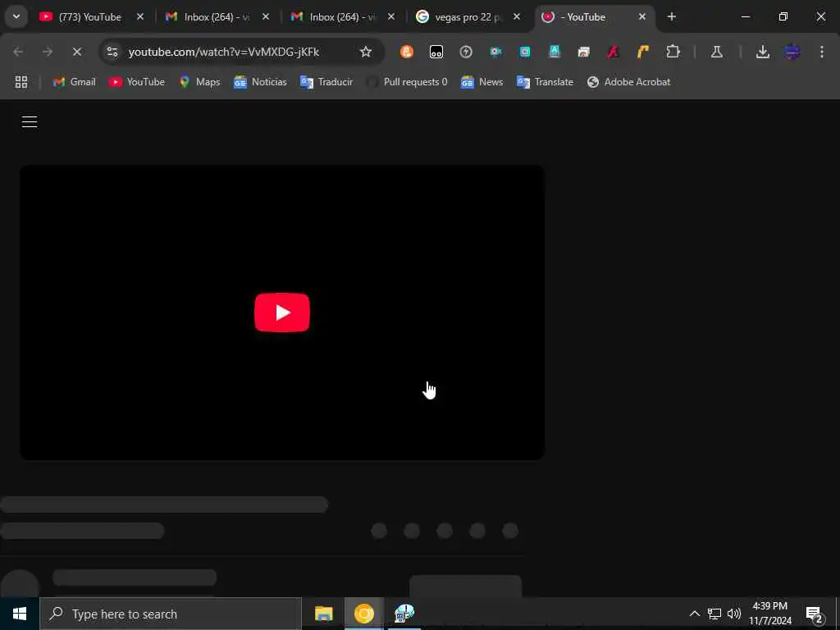Open the Gmail bookmark
840x630 pixels.
pos(75,82)
